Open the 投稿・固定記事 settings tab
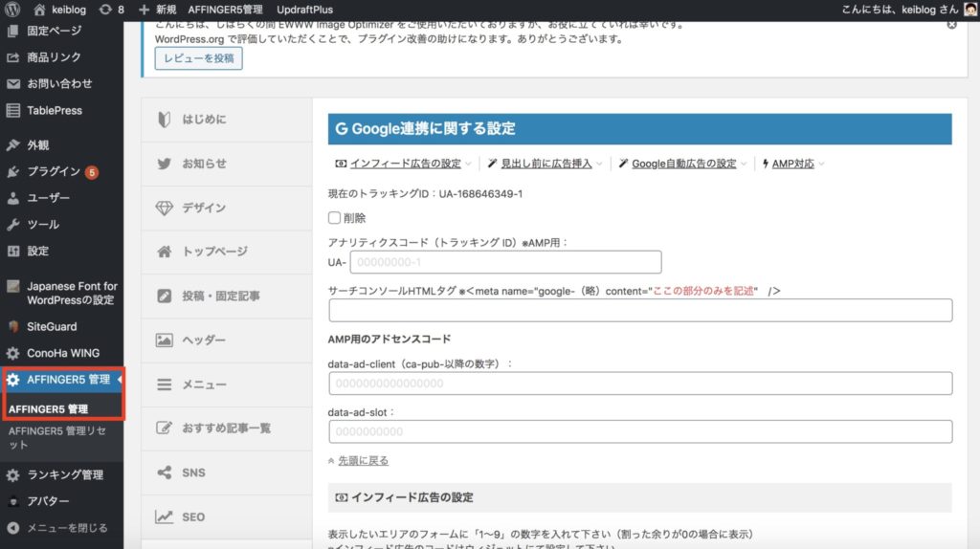Image resolution: width=980 pixels, height=549 pixels. (226, 296)
